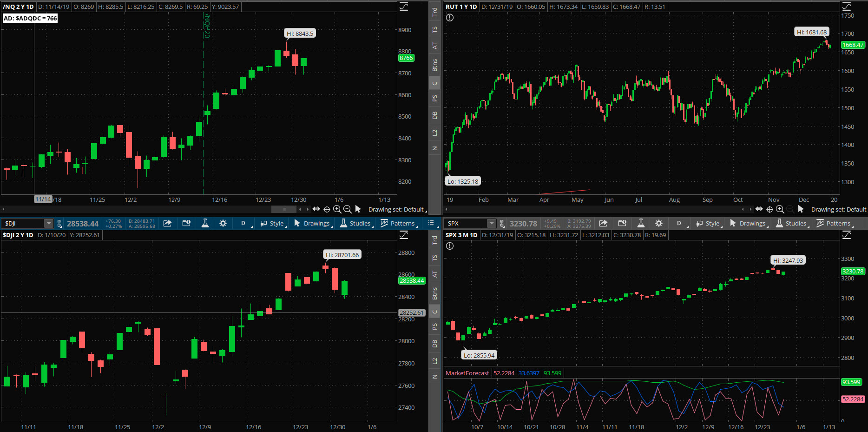
Task: Zoom out on the /NQ chart
Action: coord(347,209)
